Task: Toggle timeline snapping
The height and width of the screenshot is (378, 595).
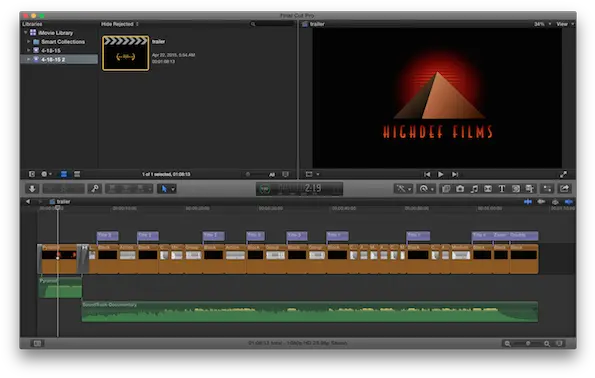Action: click(x=568, y=202)
